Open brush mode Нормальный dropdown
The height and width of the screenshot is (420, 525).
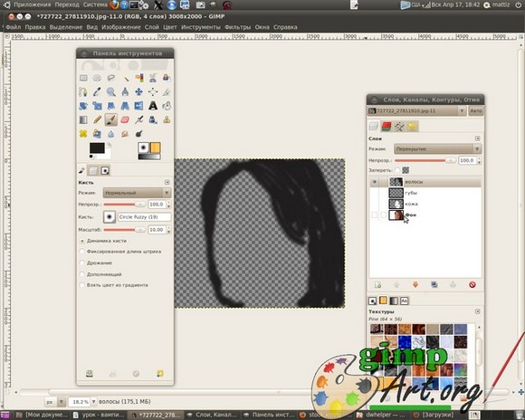138,193
